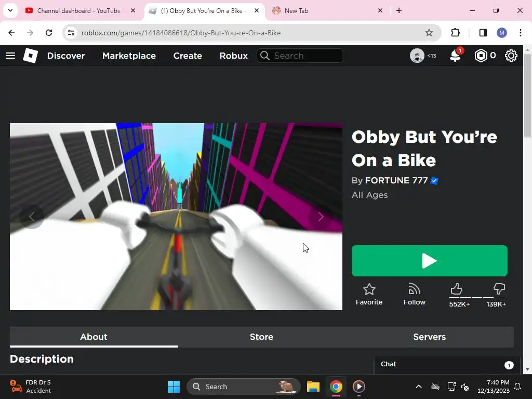Click the Roblox search field
Viewport: 532px width, 399px height.
pyautogui.click(x=300, y=56)
